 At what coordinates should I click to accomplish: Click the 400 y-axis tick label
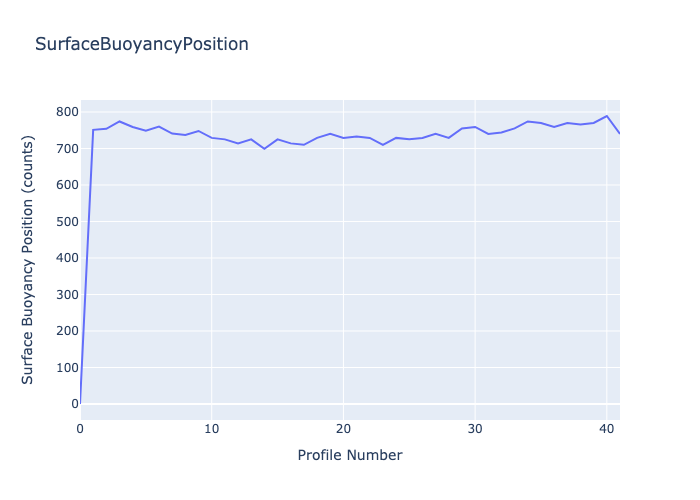(59, 258)
